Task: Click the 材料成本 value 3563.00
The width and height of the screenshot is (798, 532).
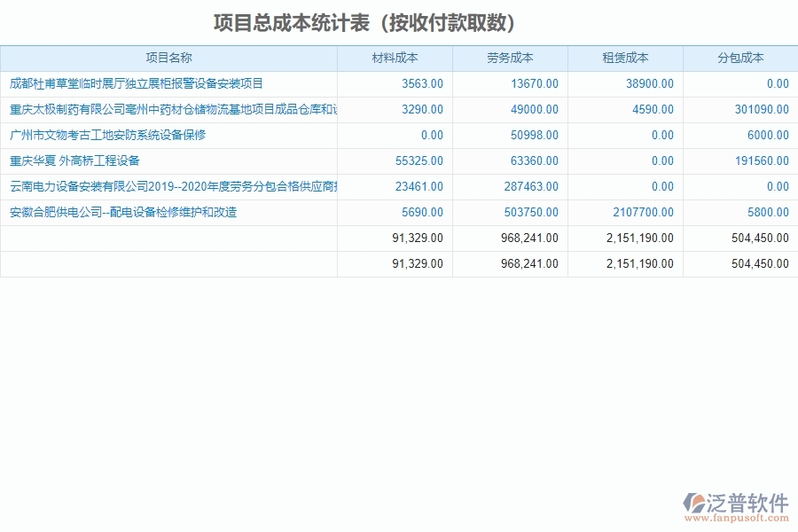Action: pos(423,83)
